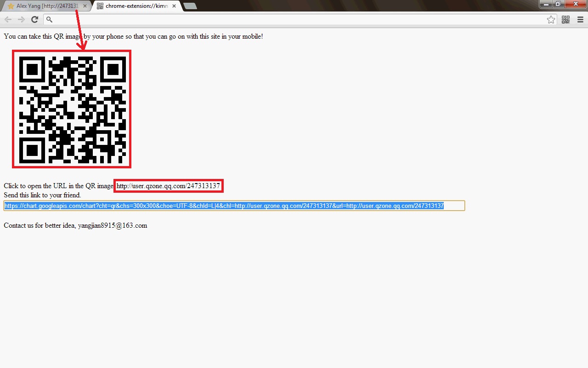
Task: Click the 'You can take this QR image' sentence
Action: pos(133,36)
